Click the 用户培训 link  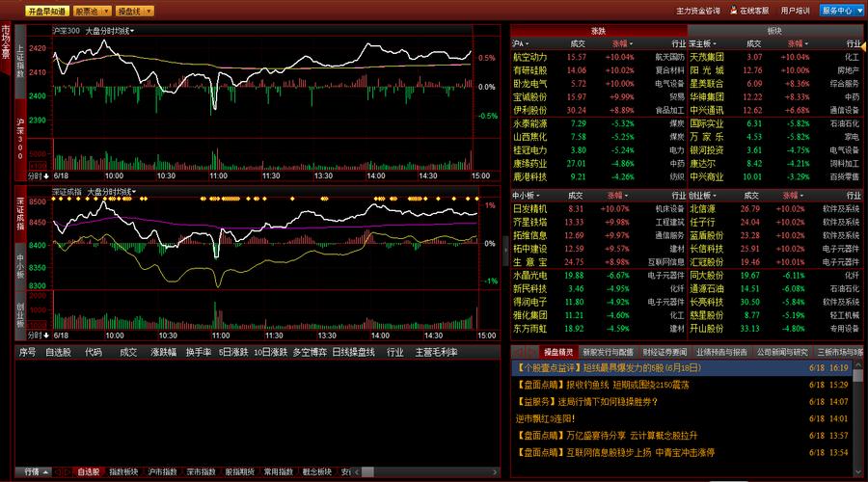tap(795, 11)
